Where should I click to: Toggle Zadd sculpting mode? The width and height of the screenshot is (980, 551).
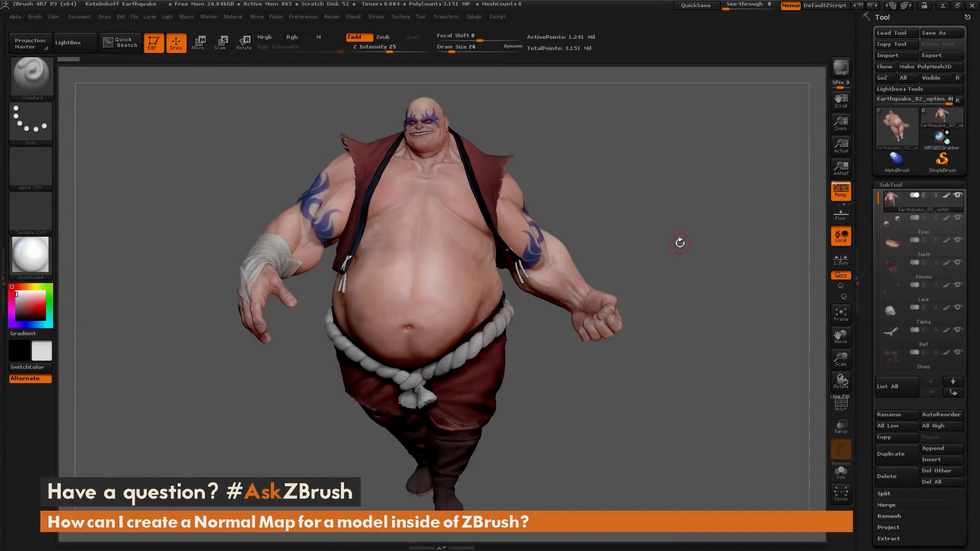tap(359, 37)
